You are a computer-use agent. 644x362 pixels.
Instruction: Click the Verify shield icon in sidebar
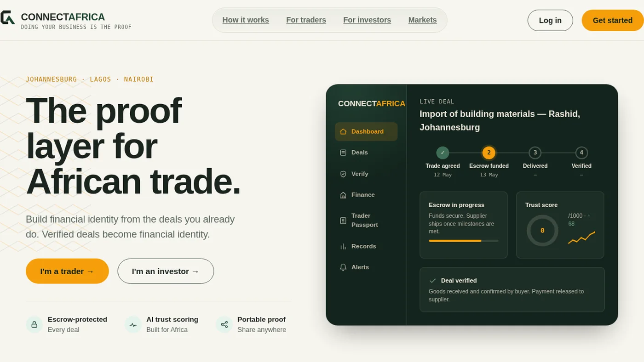click(x=343, y=174)
